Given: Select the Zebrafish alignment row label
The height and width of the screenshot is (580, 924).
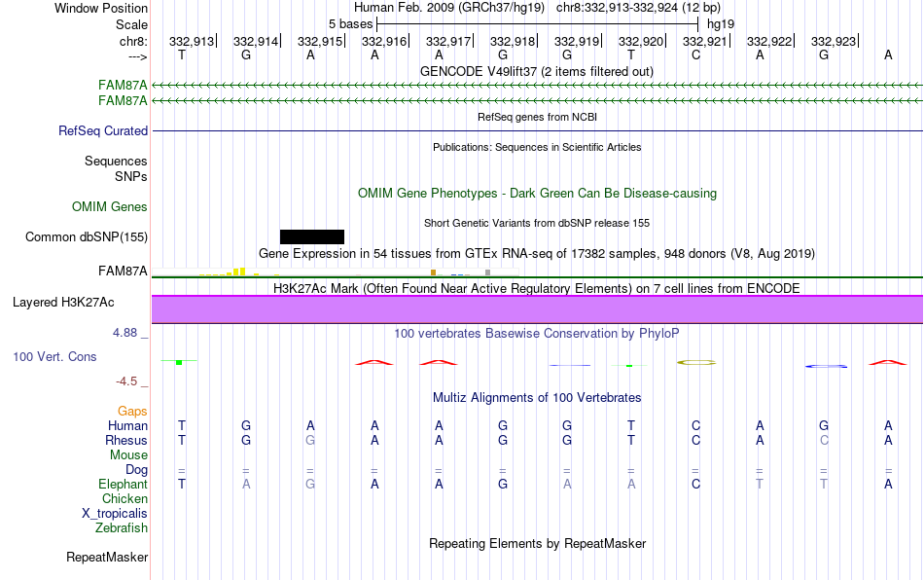Looking at the screenshot, I should [122, 527].
